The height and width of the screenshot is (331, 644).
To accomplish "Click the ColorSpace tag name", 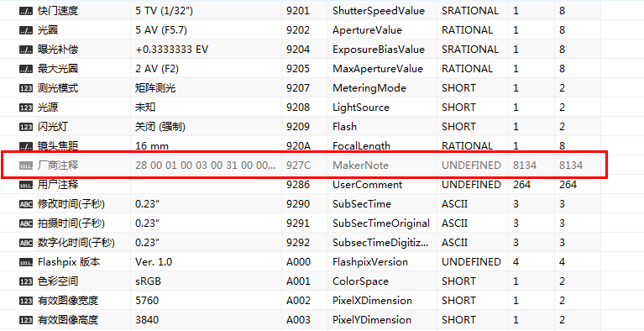I will click(x=361, y=281).
